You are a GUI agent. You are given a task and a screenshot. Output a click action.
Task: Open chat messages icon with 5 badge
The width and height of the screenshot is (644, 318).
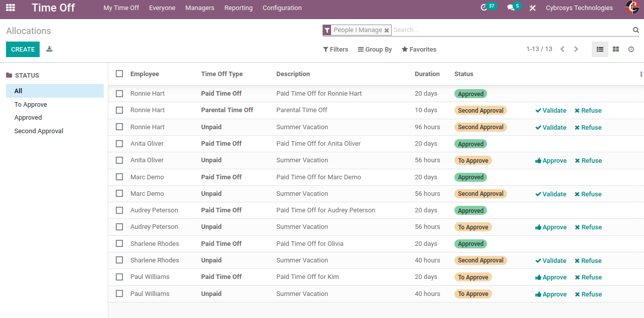pos(511,8)
